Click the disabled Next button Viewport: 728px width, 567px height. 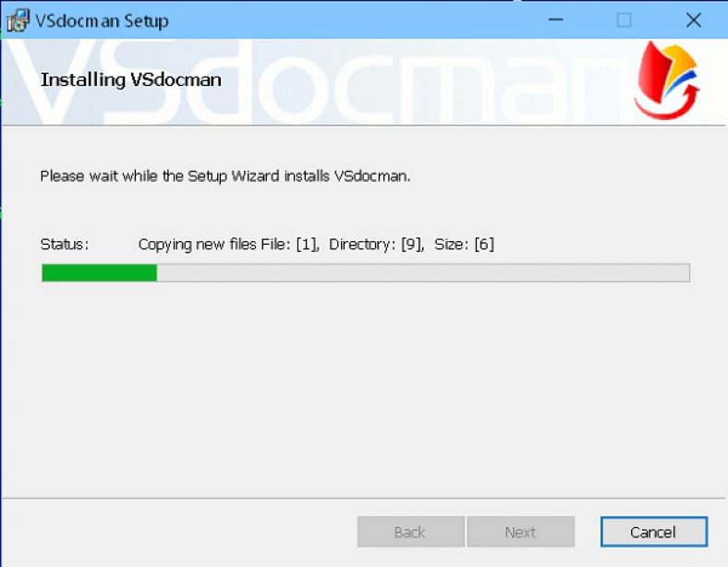(520, 532)
